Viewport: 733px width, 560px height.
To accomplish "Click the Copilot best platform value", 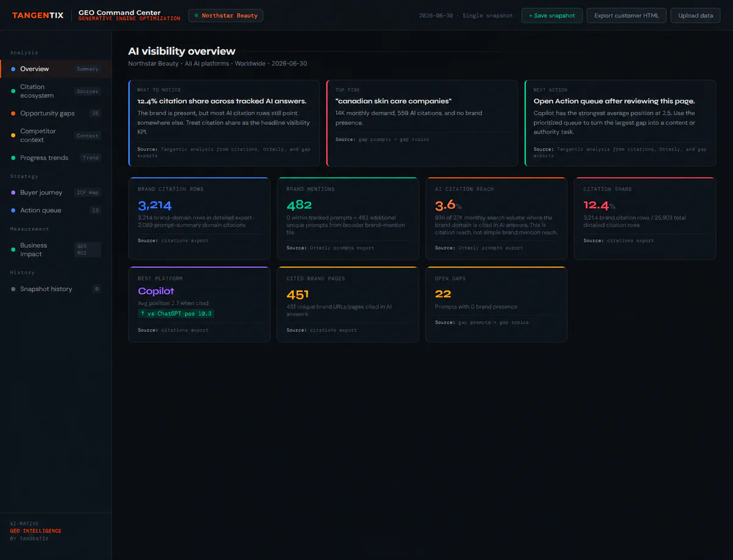I will 156,291.
